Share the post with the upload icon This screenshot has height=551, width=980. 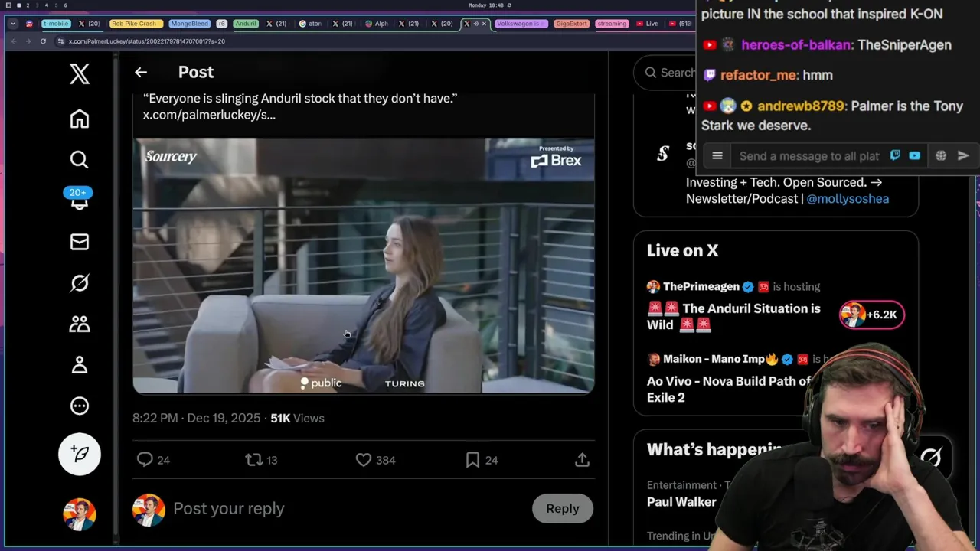[x=582, y=460]
